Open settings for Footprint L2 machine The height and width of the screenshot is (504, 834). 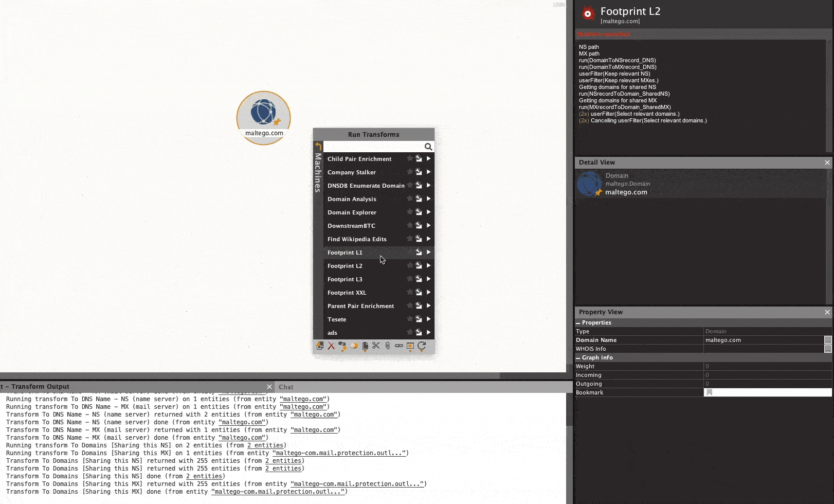(x=419, y=266)
